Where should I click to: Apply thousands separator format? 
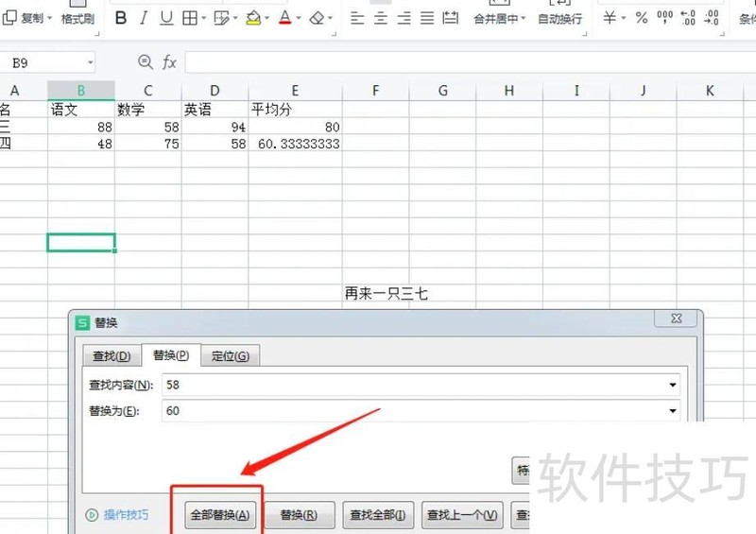[x=665, y=17]
